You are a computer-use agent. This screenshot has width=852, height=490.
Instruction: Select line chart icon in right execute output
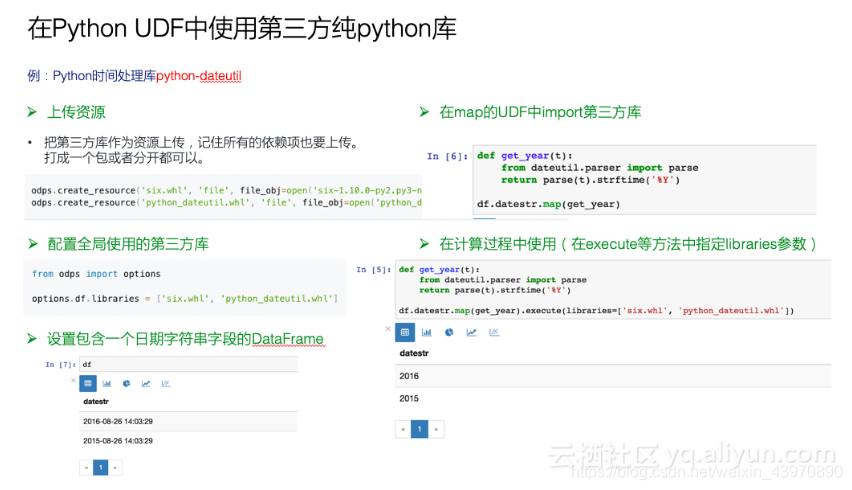tap(471, 332)
